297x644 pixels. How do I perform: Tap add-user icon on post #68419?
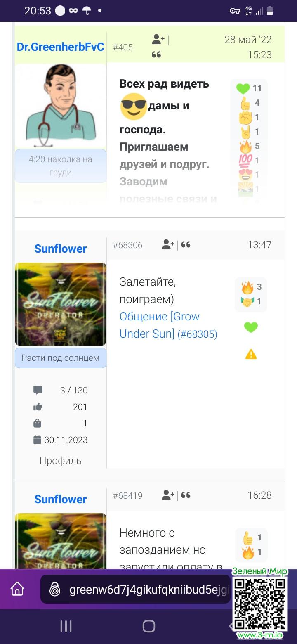(168, 495)
